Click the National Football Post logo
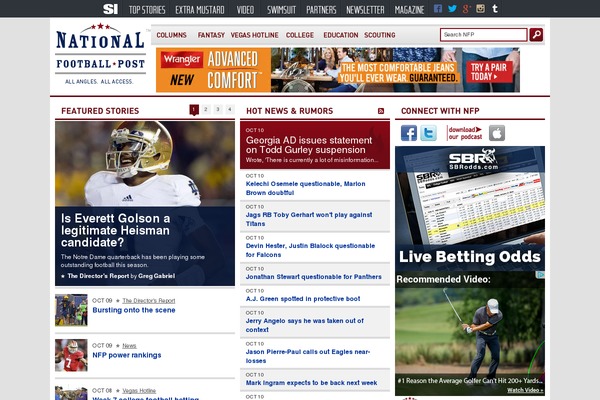Image resolution: width=600 pixels, height=400 pixels. pos(101,54)
